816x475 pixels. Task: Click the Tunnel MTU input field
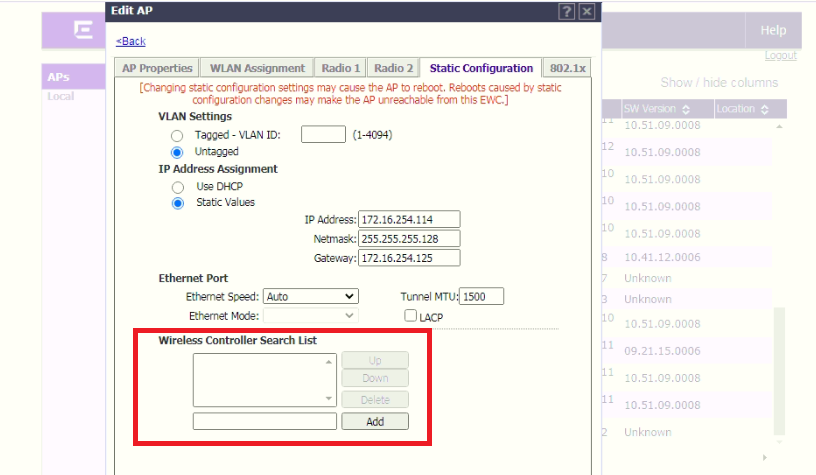pyautogui.click(x=482, y=296)
